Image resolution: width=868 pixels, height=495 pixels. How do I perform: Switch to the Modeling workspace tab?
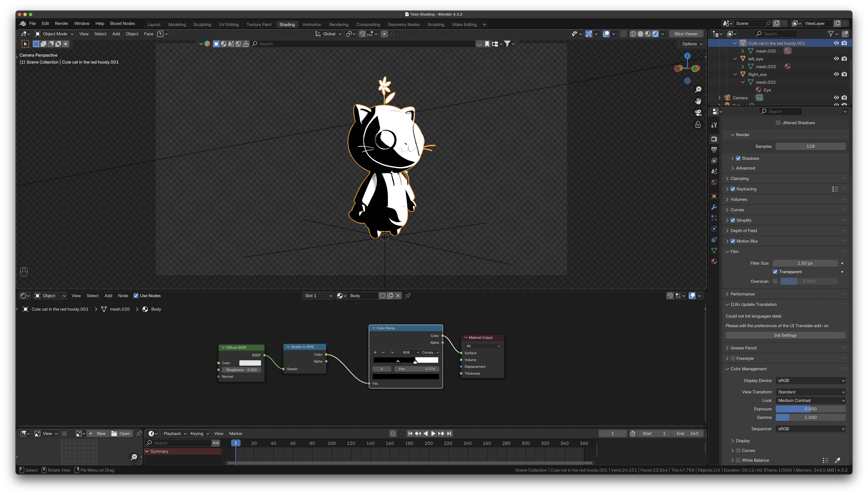pyautogui.click(x=177, y=24)
